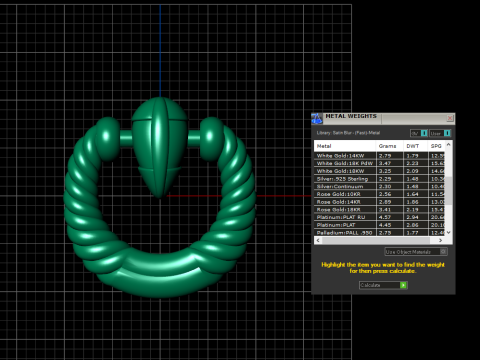Click the 2.94 DWT cell
This screenshot has width=480, height=360.
tap(416, 217)
